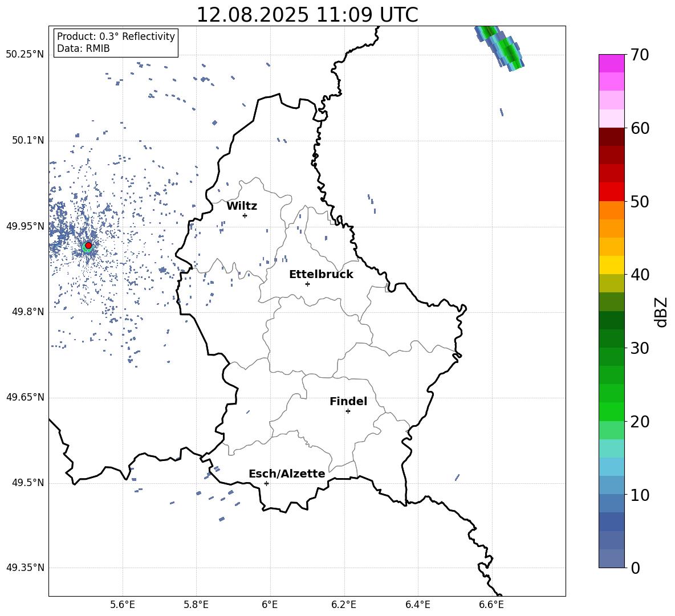Select the Esch/Alzette city label
Screen dimensions: 675x616
[287, 474]
